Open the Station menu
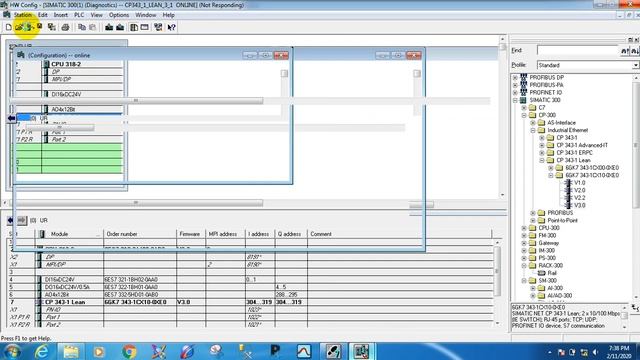Screen dimensions: 640x360 (x=22, y=15)
